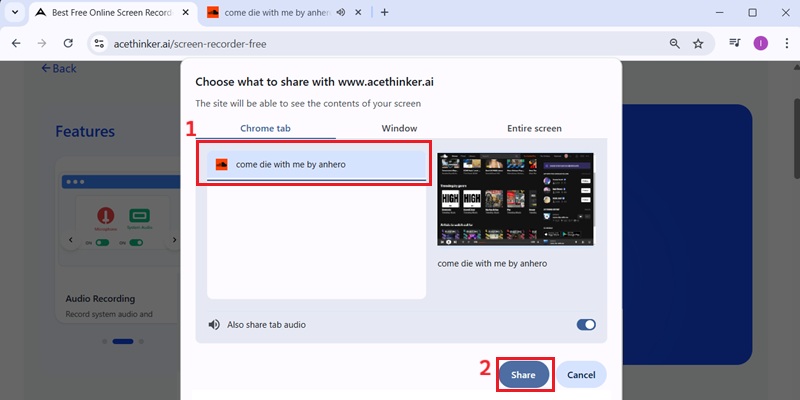800x400 pixels.
Task: Open a new browser tab
Action: 385,12
